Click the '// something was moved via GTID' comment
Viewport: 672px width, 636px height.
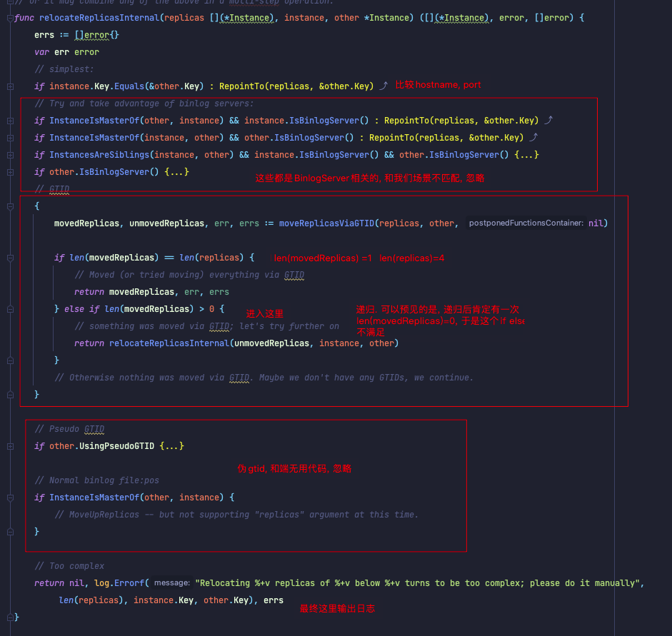pos(207,326)
